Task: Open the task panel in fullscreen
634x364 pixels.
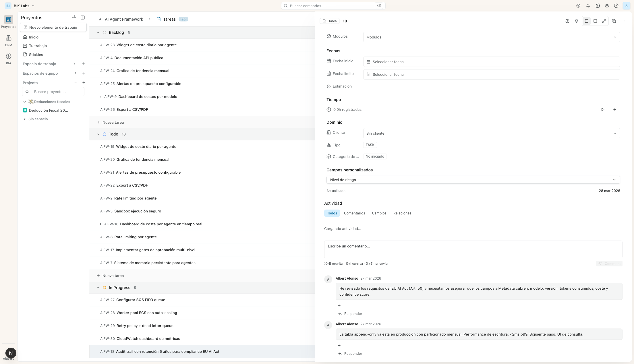Action: click(x=604, y=21)
